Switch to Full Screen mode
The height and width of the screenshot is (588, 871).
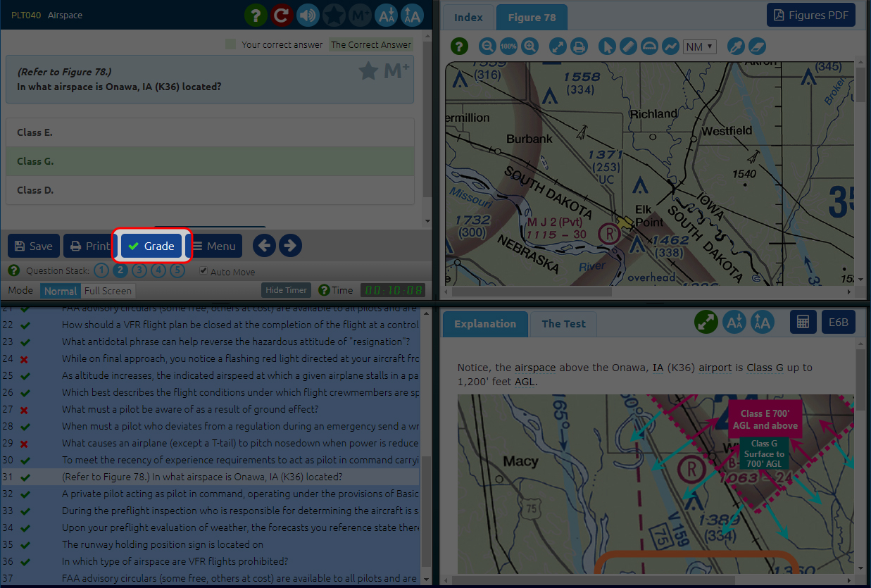[108, 291]
